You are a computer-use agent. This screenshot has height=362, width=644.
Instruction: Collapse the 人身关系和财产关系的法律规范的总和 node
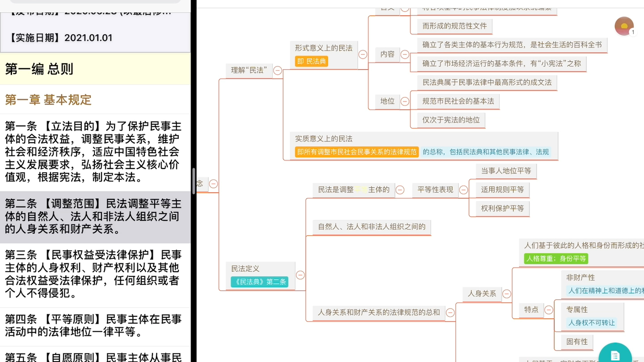pos(450,313)
